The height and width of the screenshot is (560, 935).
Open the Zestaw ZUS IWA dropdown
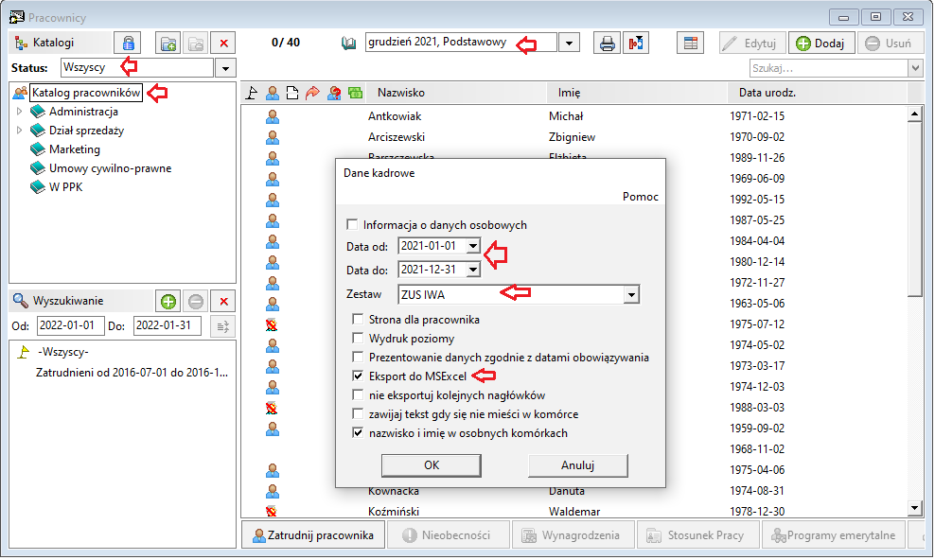(x=631, y=294)
